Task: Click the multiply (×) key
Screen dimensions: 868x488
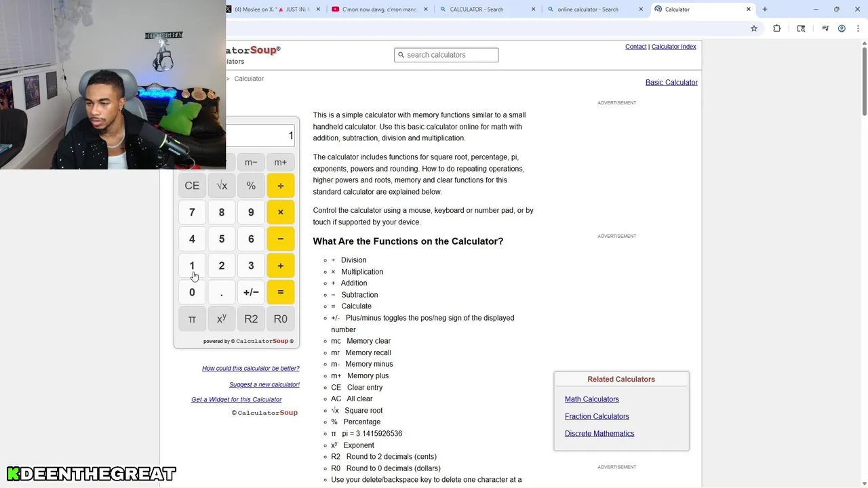Action: 280,212
